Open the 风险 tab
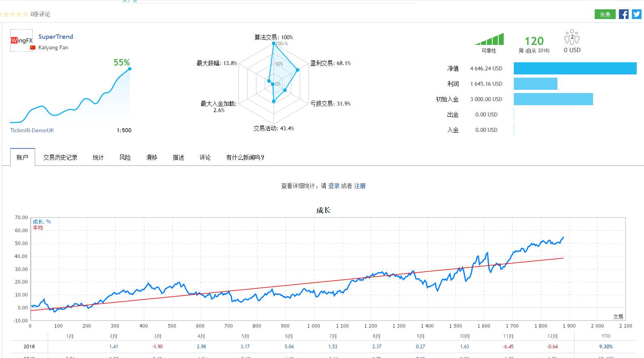The height and width of the screenshot is (358, 644). click(x=125, y=157)
